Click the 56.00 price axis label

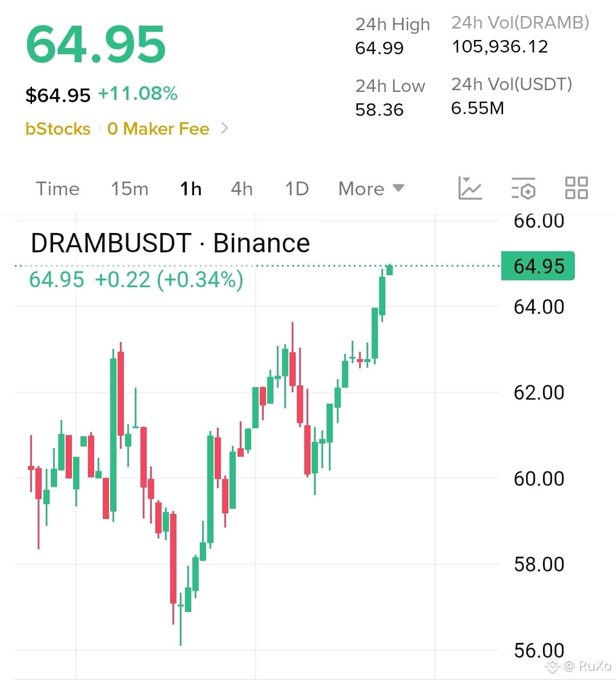coord(539,650)
